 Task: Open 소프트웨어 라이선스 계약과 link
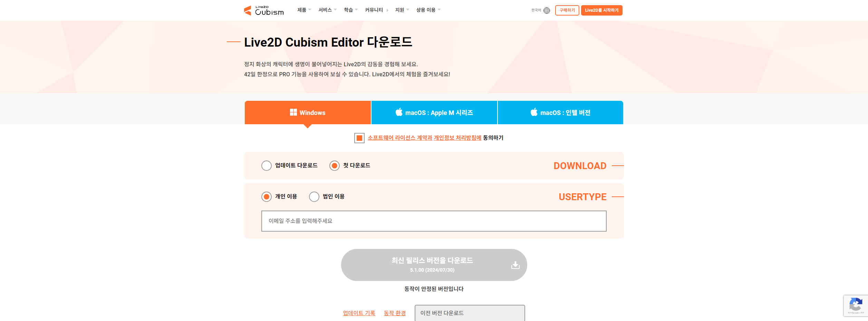coord(400,138)
